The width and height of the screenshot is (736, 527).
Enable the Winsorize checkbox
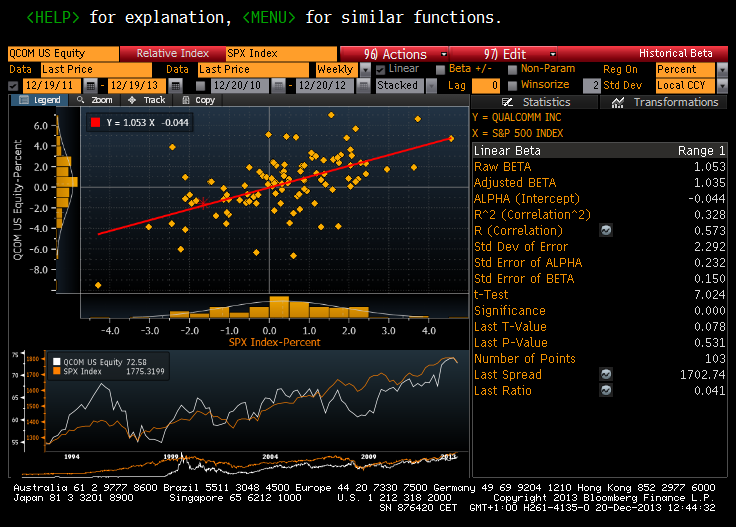[513, 85]
